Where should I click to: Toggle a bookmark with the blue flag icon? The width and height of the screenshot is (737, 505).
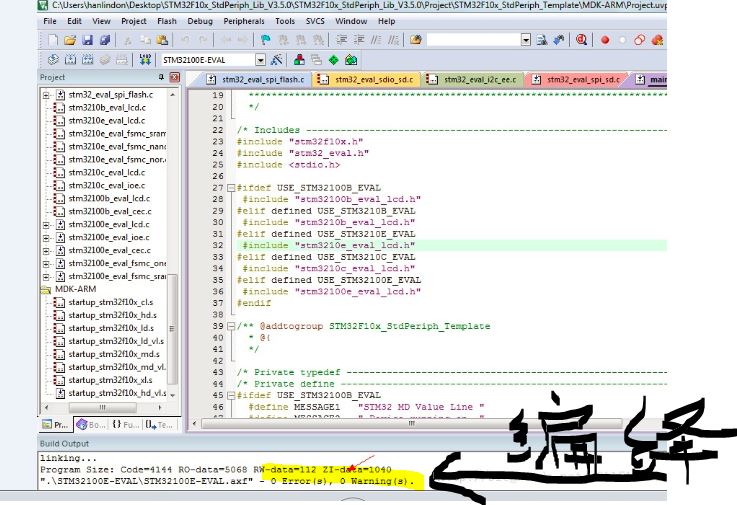coord(266,40)
